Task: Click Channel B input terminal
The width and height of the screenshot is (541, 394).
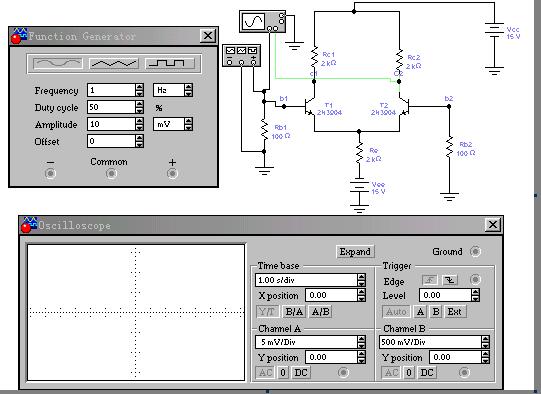Action: [x=464, y=373]
